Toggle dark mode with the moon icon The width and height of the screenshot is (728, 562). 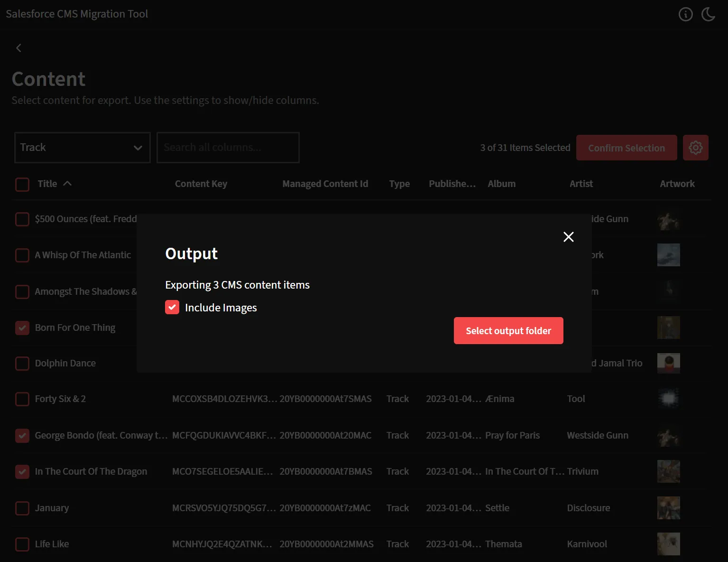708,14
